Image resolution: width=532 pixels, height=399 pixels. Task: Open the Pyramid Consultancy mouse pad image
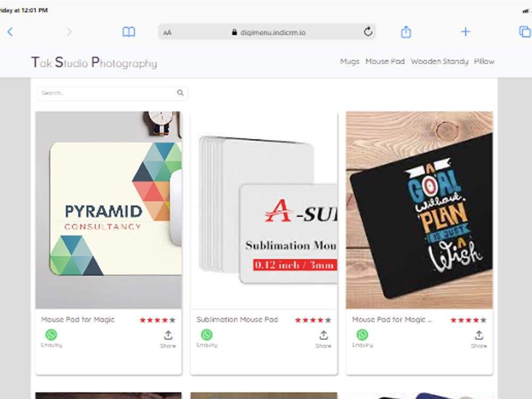tap(109, 210)
